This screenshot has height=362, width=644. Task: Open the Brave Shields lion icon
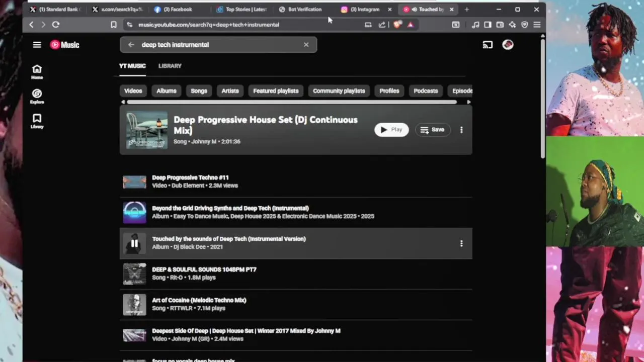397,24
